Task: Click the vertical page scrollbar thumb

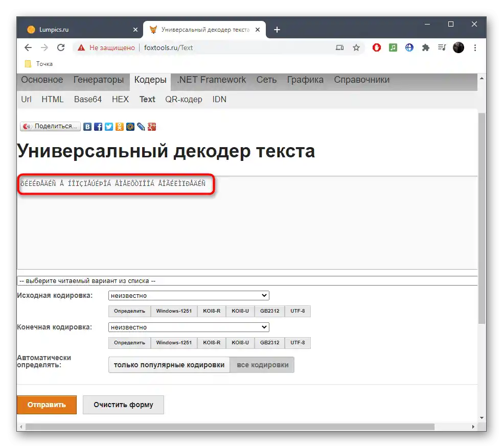Action: (482, 218)
